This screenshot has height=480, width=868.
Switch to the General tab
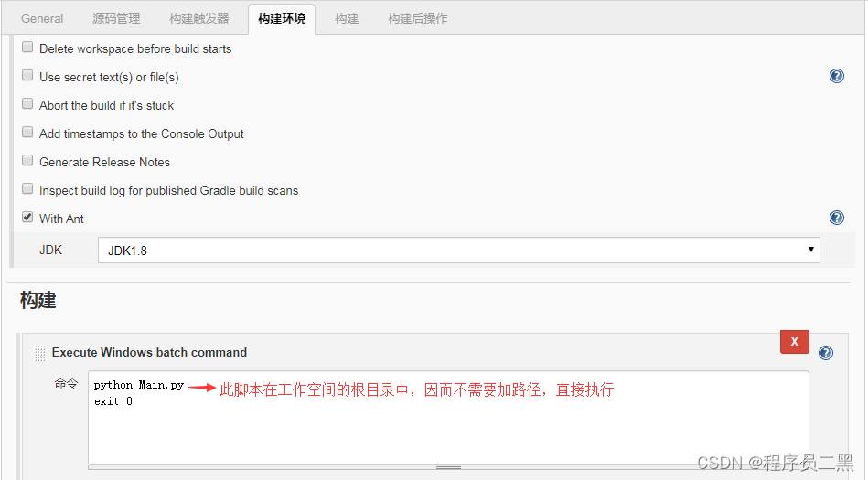pos(42,19)
